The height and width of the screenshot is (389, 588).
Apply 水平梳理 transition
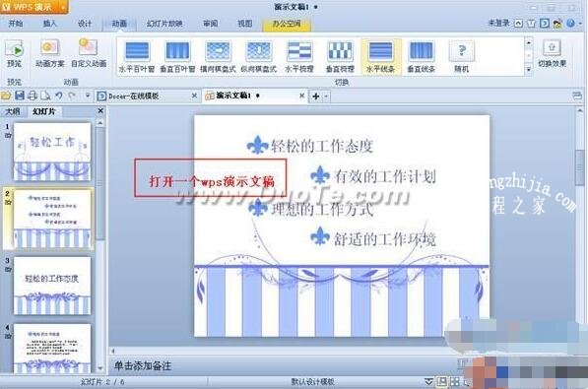coord(298,57)
